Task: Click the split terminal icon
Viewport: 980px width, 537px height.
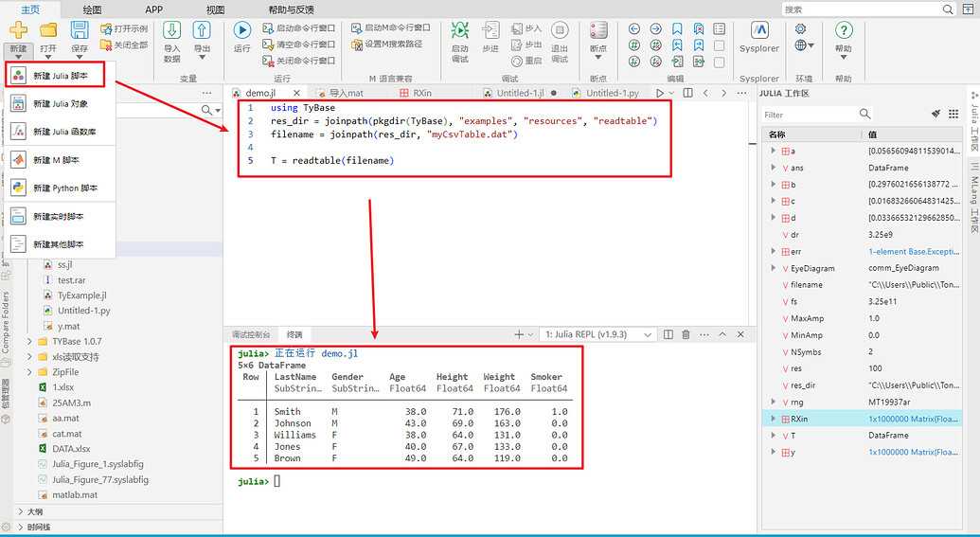Action: point(668,334)
